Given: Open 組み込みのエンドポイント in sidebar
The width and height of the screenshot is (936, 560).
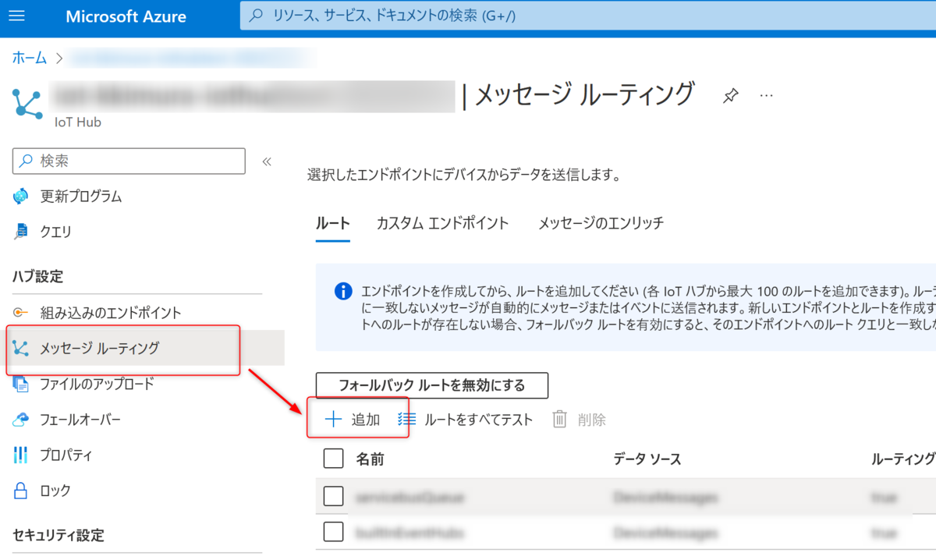Looking at the screenshot, I should coord(111,313).
